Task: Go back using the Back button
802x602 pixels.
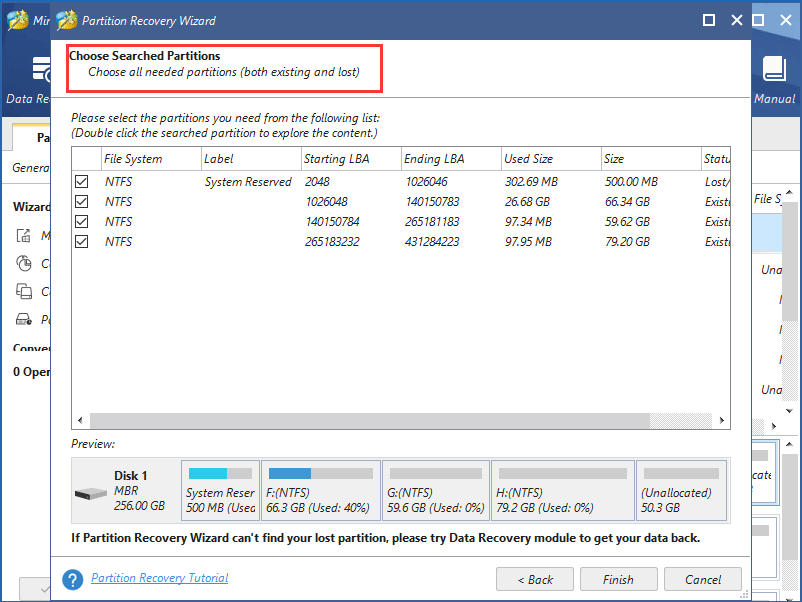Action: pyautogui.click(x=534, y=578)
